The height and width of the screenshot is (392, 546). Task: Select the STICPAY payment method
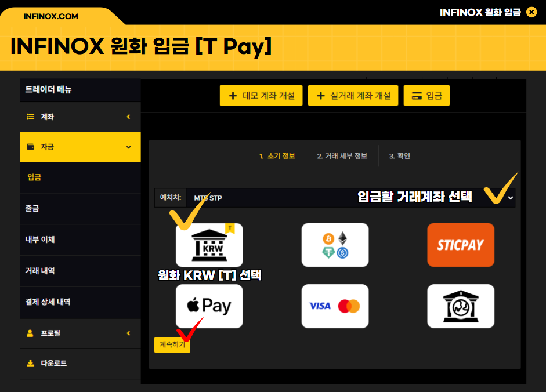pos(461,245)
